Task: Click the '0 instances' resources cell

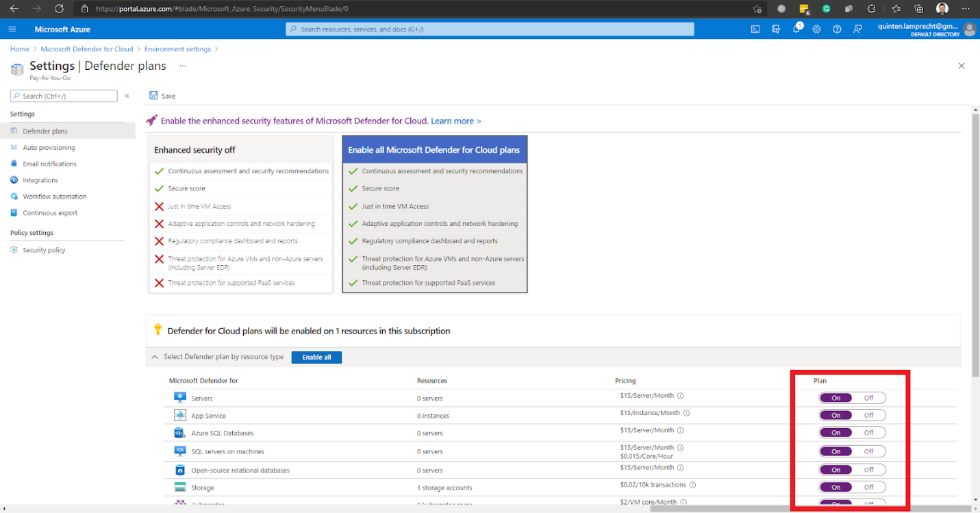Action: [x=433, y=416]
